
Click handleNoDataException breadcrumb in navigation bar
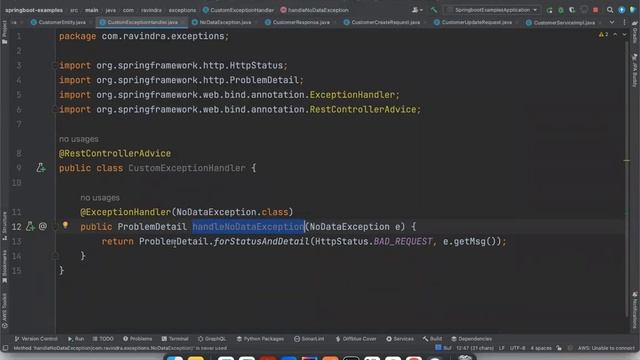315,10
